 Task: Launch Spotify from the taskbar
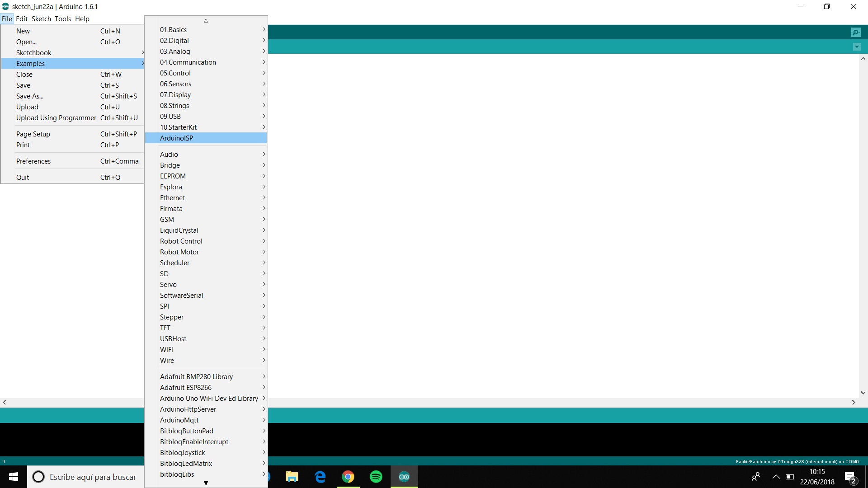tap(376, 477)
